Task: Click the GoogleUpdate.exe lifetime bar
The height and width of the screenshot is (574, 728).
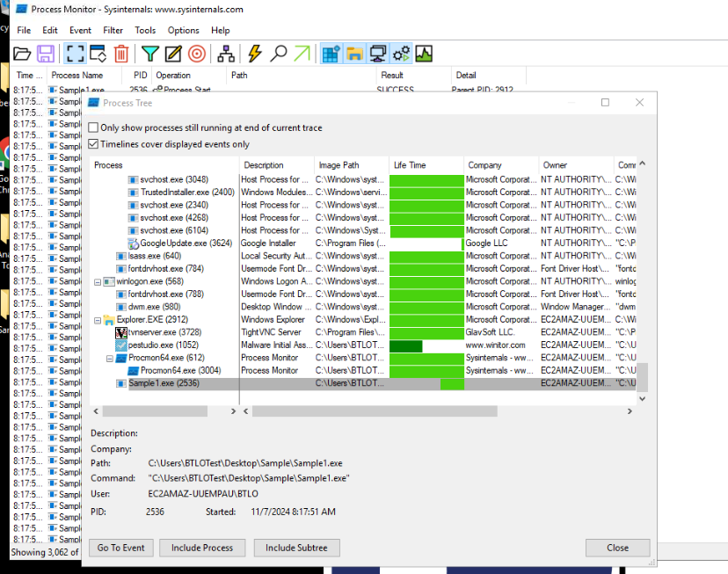Action: coord(462,243)
